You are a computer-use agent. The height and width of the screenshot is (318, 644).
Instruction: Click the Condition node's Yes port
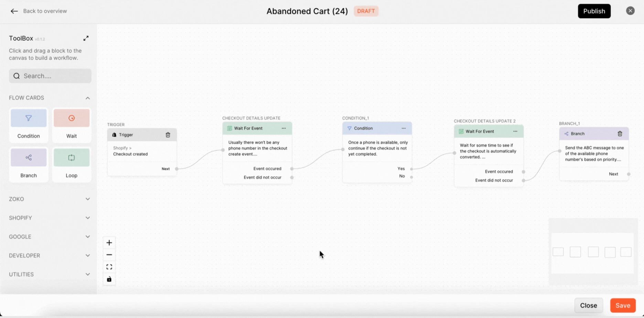411,169
